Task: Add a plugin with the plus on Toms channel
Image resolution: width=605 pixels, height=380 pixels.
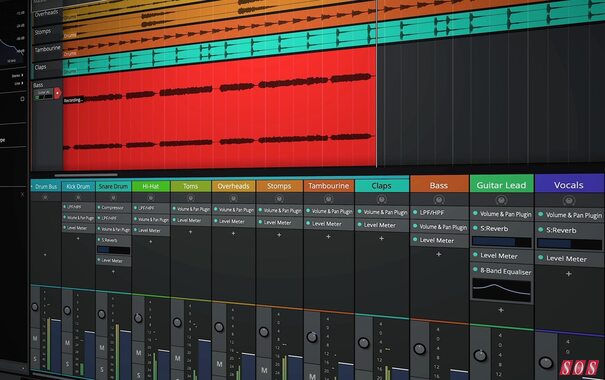Action: [x=190, y=232]
